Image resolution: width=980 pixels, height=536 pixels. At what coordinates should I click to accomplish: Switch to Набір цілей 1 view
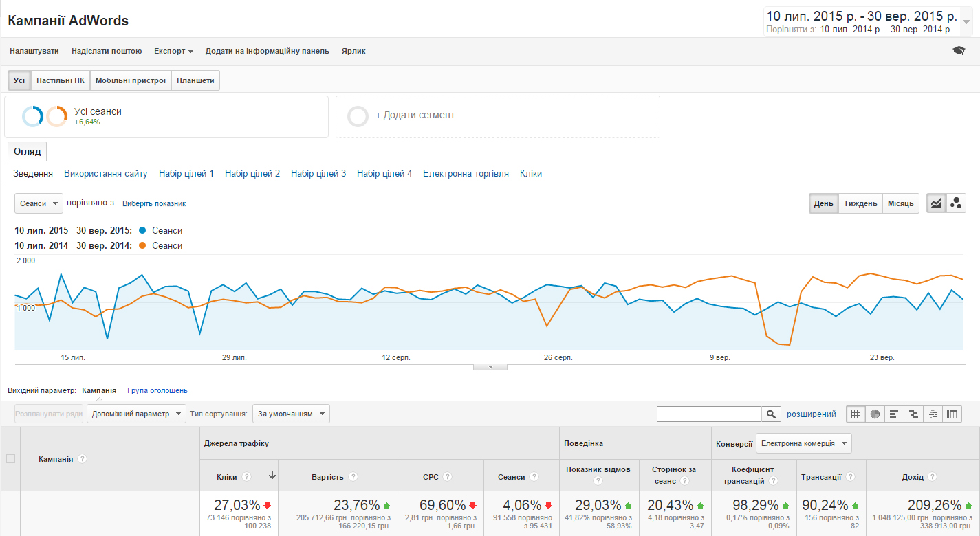coord(186,174)
